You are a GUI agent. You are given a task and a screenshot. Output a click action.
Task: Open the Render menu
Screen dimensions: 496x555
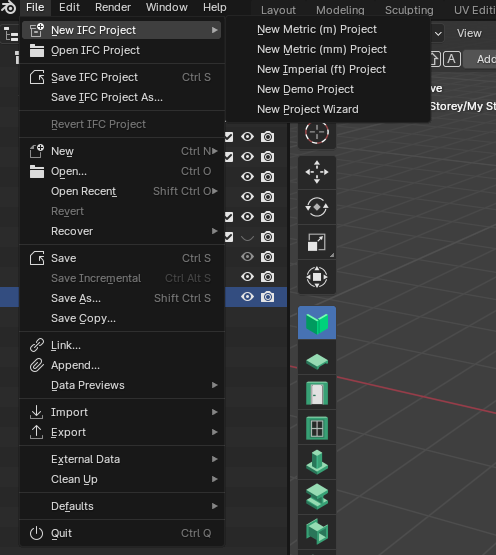(x=113, y=7)
